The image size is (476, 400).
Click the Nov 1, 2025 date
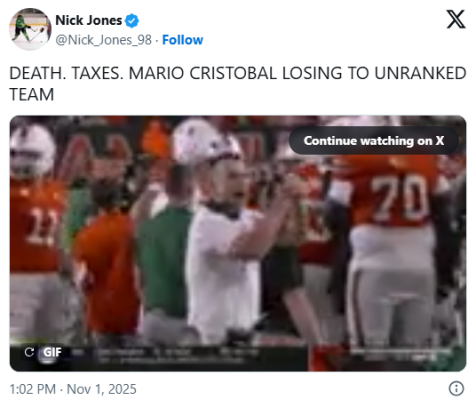coord(102,389)
